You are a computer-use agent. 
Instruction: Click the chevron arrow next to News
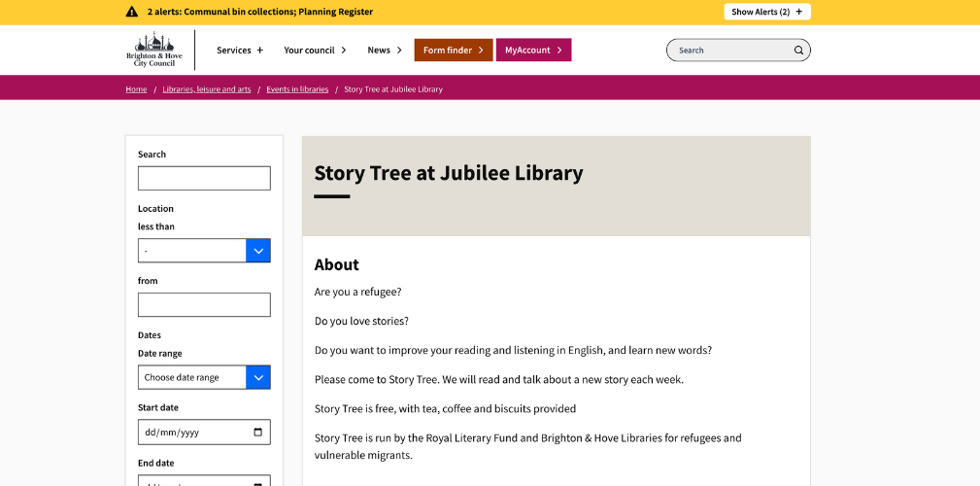[x=399, y=51]
